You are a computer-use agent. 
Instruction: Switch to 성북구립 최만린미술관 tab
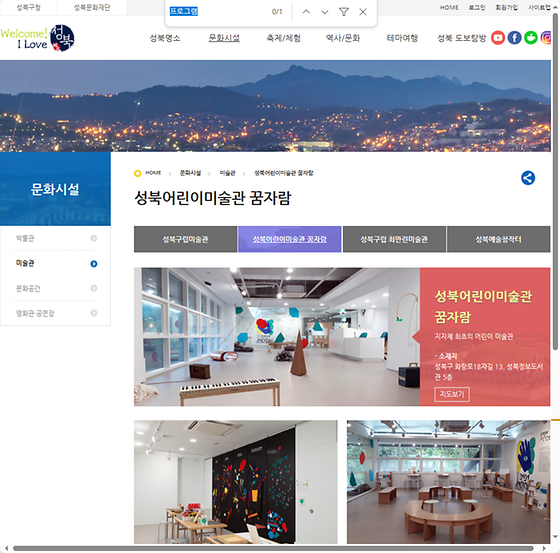pos(394,239)
